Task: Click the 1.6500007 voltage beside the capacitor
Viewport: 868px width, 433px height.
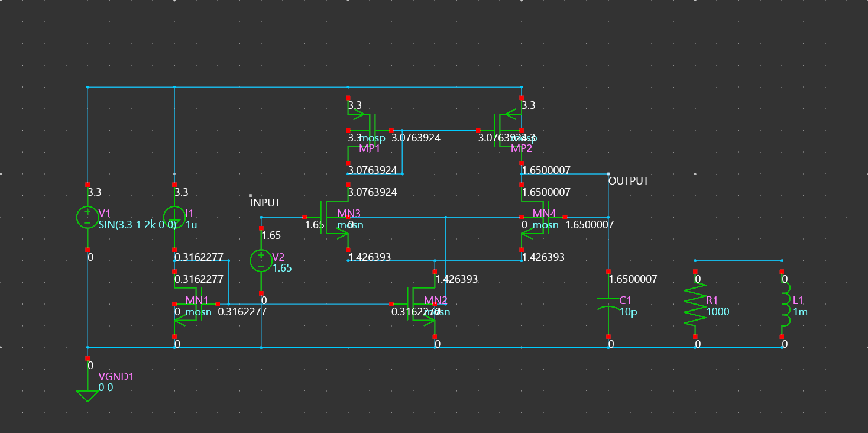Action: (x=633, y=279)
